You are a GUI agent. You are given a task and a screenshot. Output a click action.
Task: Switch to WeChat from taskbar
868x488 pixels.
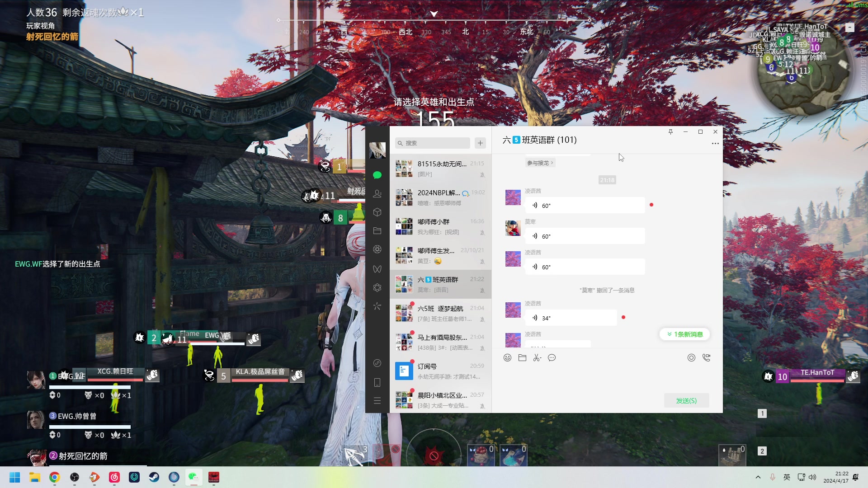(193, 477)
